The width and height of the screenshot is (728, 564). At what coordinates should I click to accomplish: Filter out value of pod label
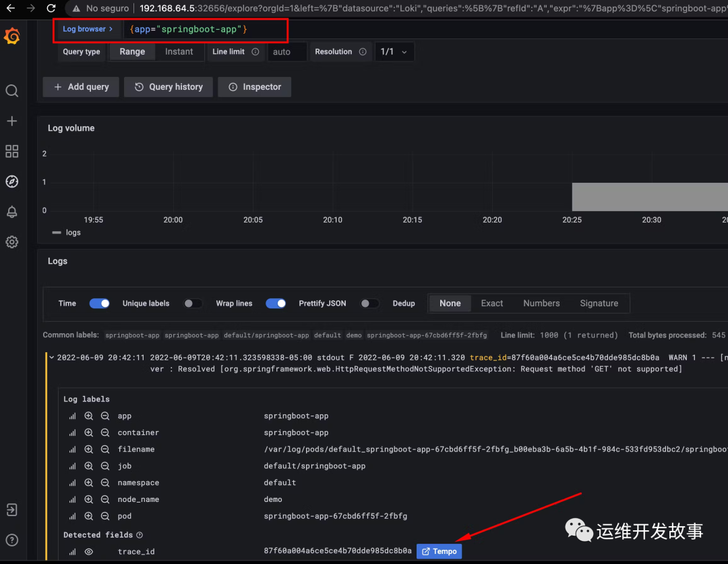pos(105,516)
